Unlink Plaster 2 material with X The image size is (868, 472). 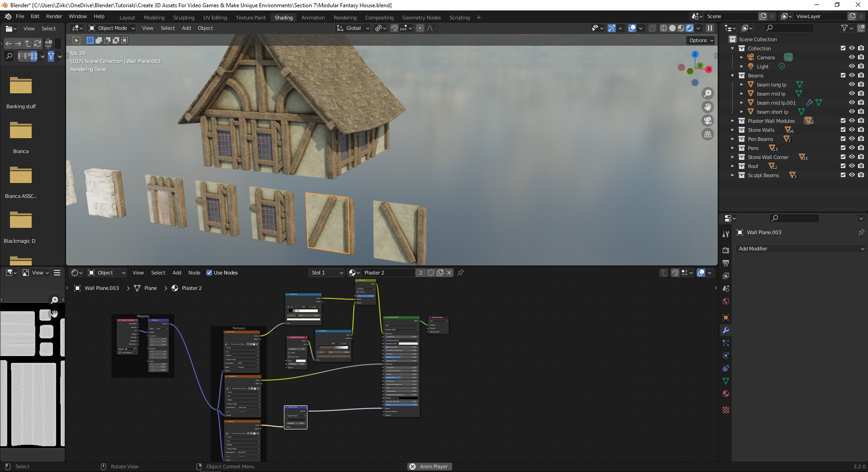(449, 273)
